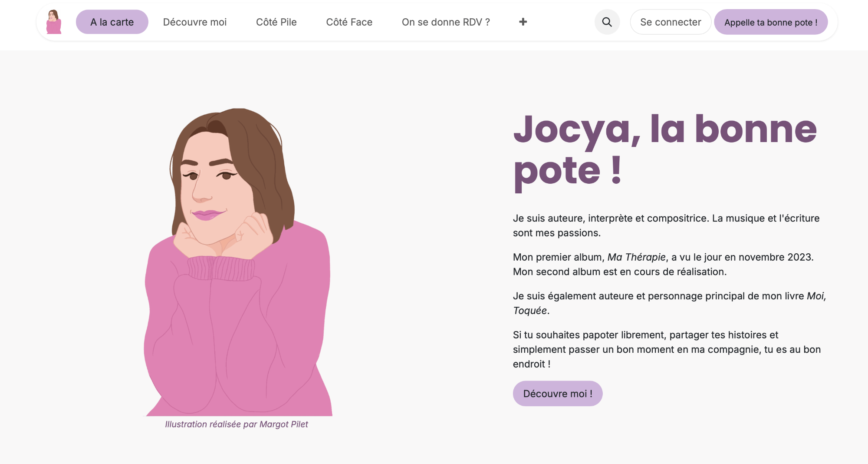
Task: Expand the plus icon for more menu items
Action: (523, 22)
